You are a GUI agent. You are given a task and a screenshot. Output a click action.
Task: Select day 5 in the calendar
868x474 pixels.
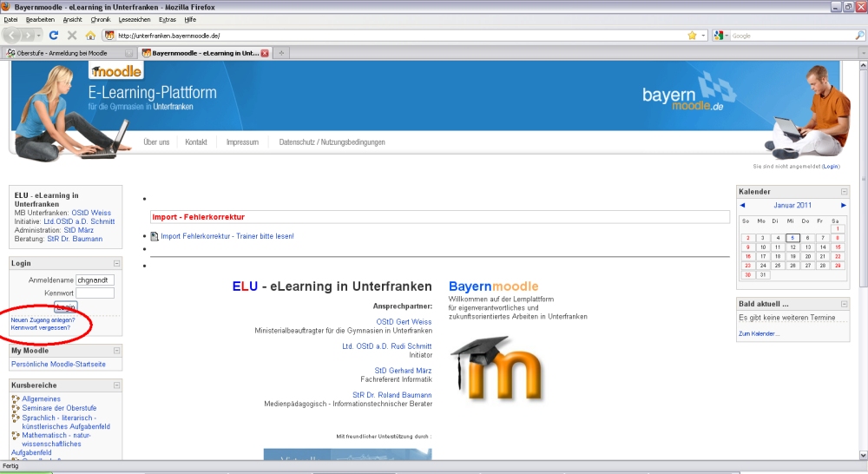(x=792, y=238)
